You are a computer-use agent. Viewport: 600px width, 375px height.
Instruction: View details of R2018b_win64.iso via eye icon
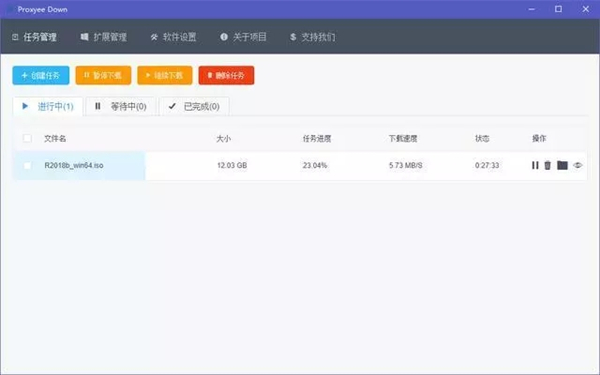pos(577,165)
